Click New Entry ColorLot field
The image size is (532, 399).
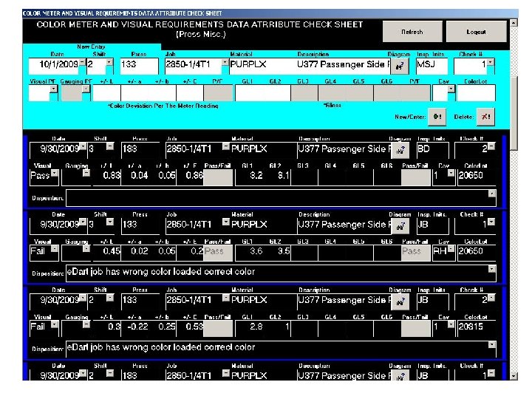(476, 93)
